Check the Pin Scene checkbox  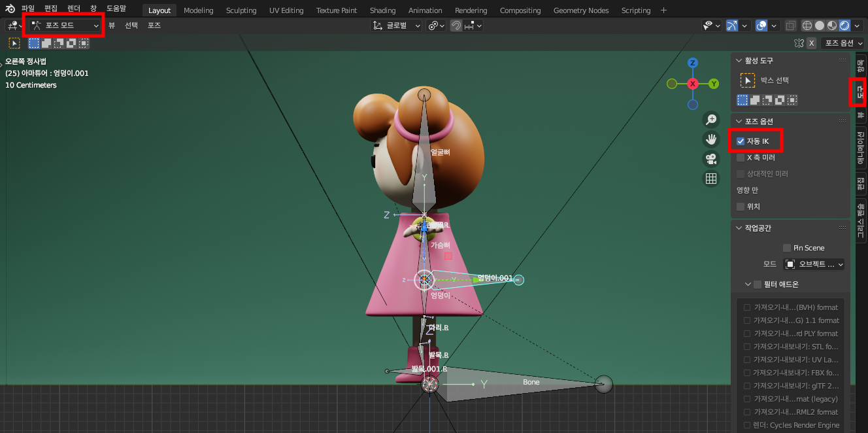(x=787, y=248)
